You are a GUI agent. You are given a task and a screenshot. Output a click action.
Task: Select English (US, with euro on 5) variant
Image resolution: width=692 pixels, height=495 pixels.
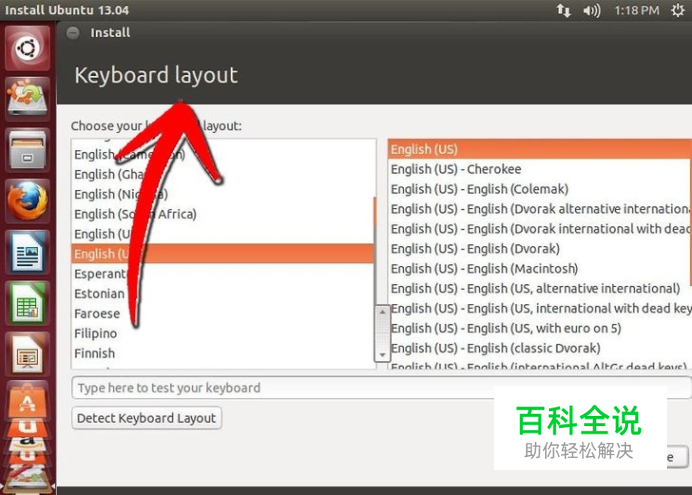tap(540, 328)
